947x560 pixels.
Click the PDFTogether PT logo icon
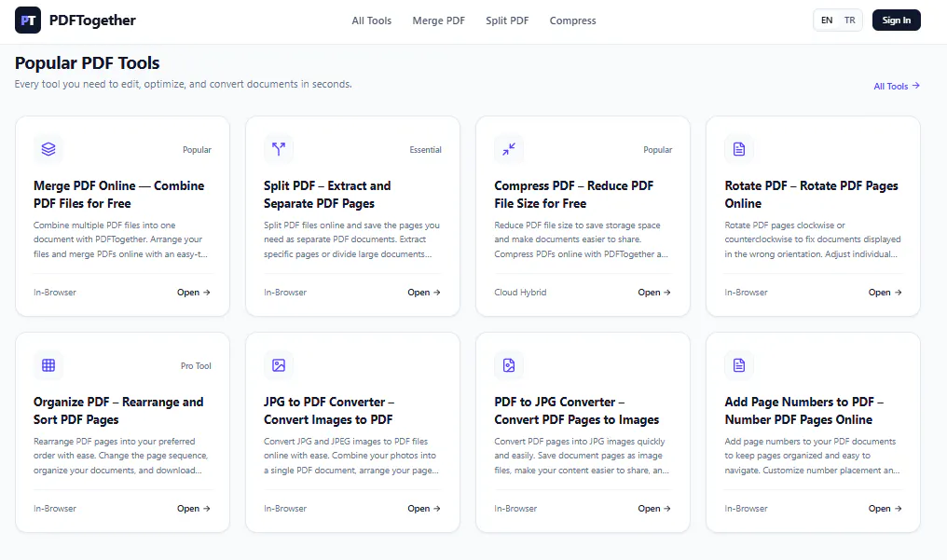pyautogui.click(x=28, y=20)
